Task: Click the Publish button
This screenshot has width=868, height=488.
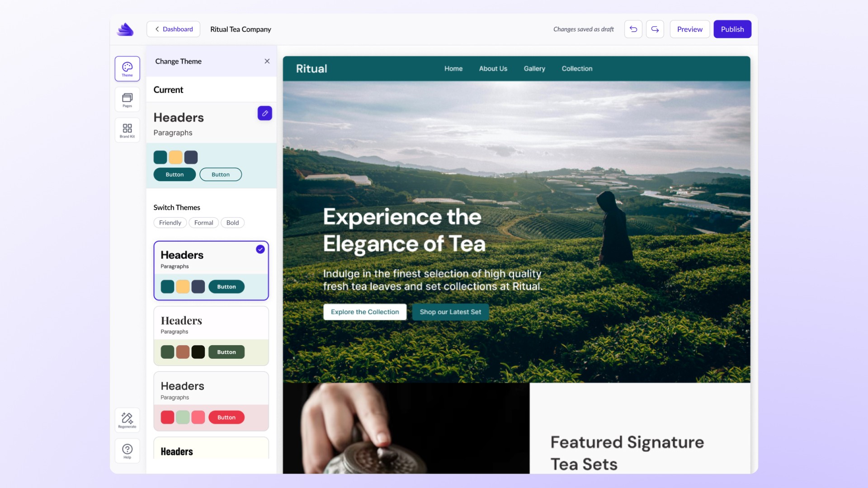Action: 732,29
